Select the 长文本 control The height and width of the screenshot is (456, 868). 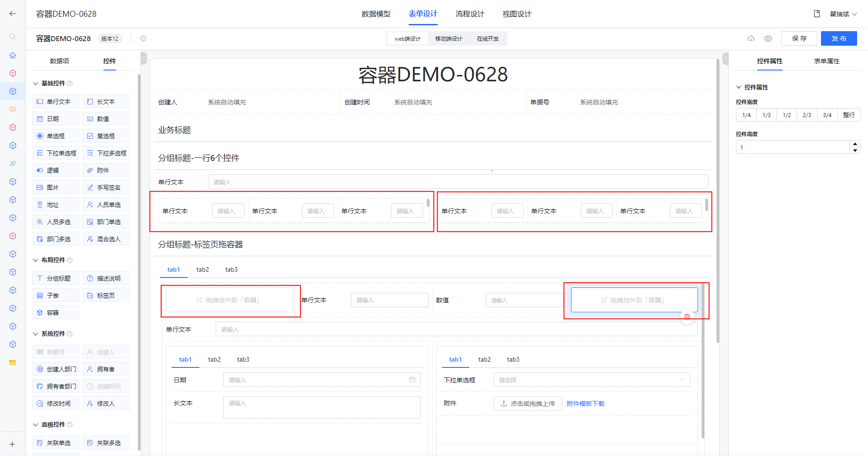click(106, 102)
